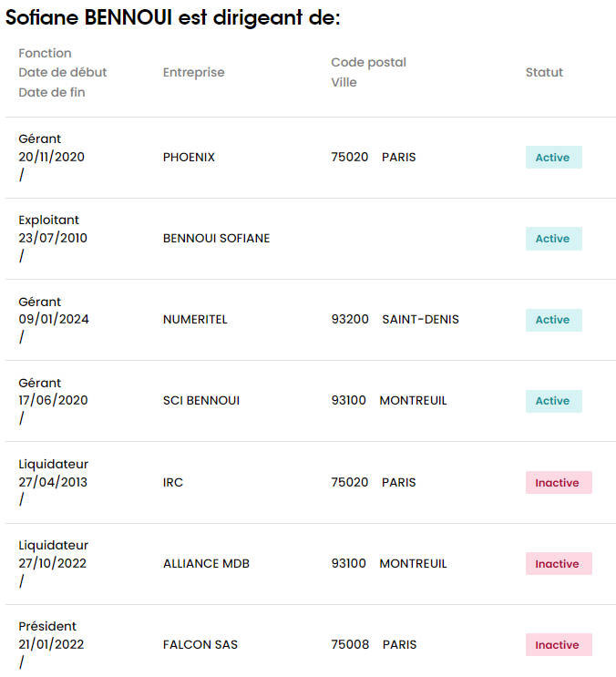This screenshot has width=616, height=677.
Task: Select the SAINT-DENIS city text
Action: [x=420, y=320]
